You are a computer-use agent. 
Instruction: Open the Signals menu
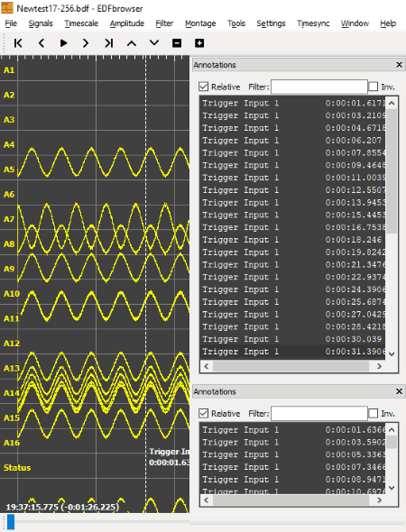[x=41, y=23]
